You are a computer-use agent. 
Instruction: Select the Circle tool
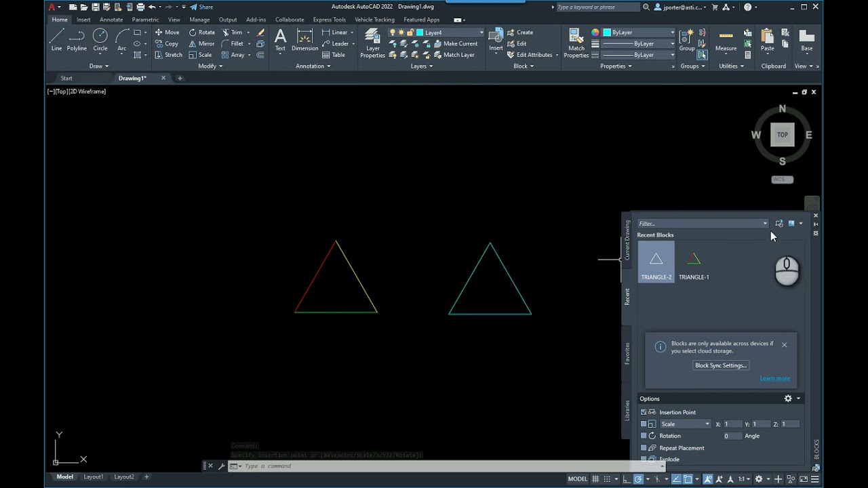pyautogui.click(x=100, y=40)
